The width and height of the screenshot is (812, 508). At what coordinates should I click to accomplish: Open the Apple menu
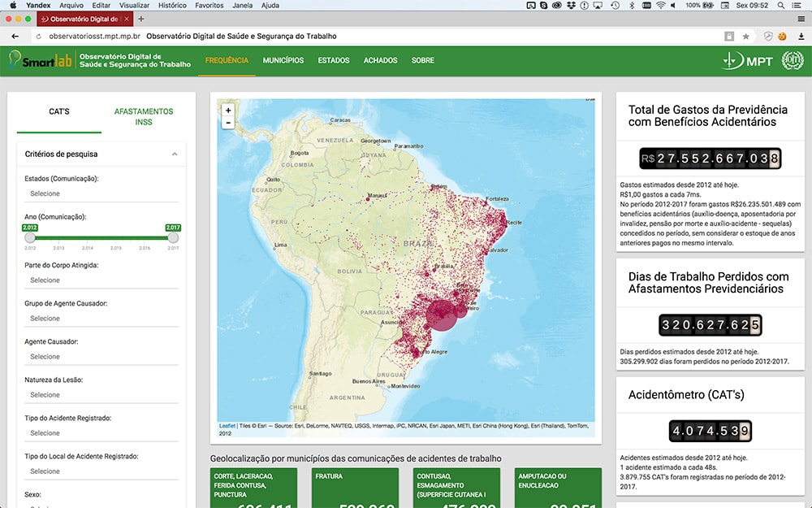(13, 5)
